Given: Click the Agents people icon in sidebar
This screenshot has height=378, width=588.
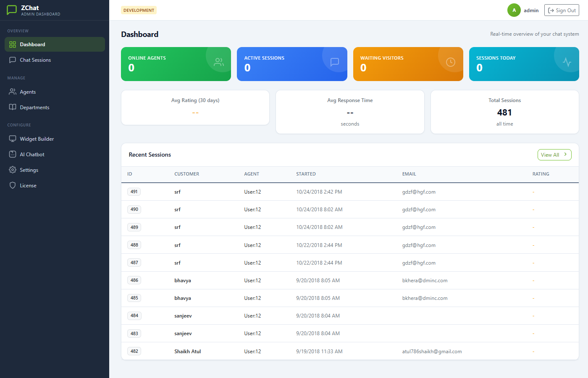Looking at the screenshot, I should tap(13, 92).
